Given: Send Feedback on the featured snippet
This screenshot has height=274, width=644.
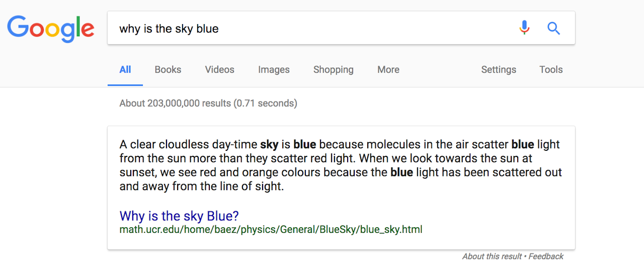Looking at the screenshot, I should click(546, 256).
